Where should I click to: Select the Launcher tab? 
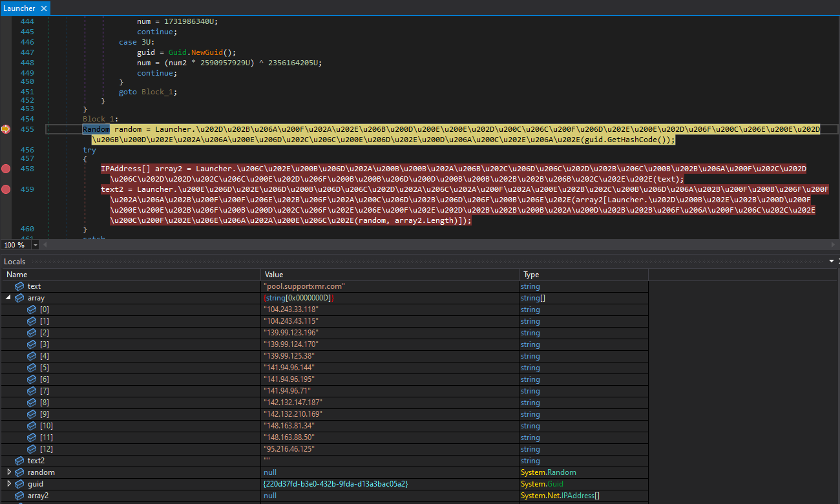click(x=19, y=8)
